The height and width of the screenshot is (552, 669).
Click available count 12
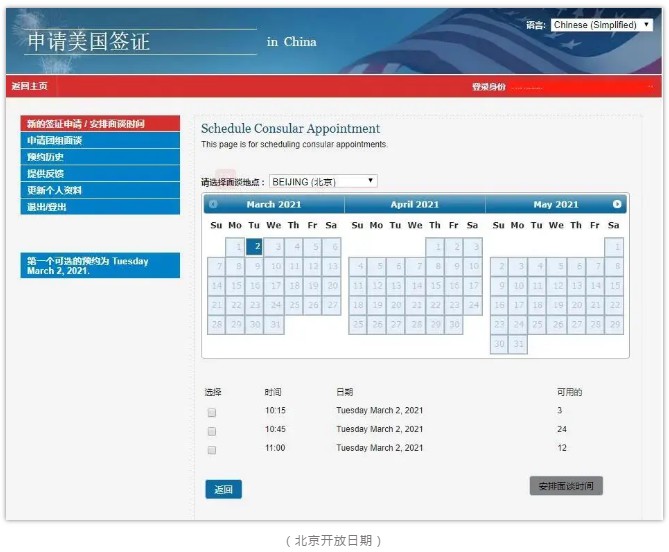click(x=562, y=448)
